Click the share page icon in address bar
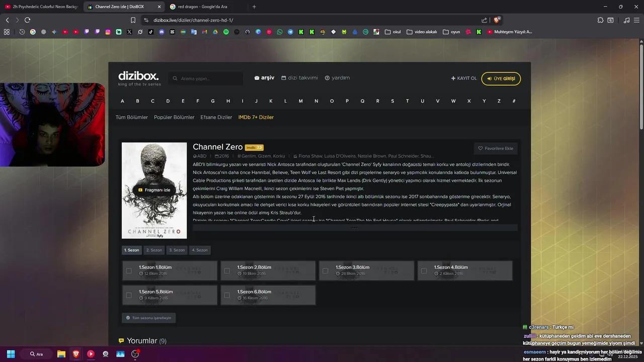This screenshot has height=362, width=644. click(x=484, y=20)
